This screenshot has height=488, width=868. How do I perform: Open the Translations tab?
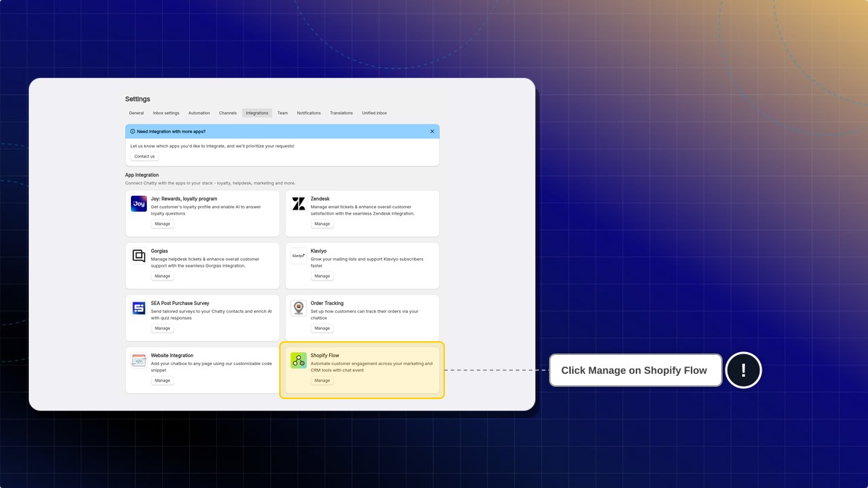coord(341,113)
